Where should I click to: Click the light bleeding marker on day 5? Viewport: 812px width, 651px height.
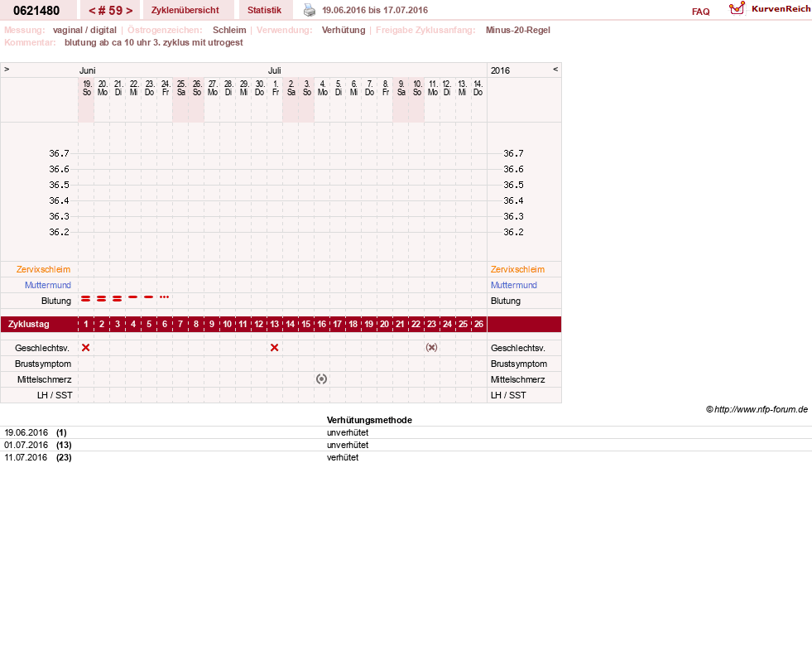(149, 297)
